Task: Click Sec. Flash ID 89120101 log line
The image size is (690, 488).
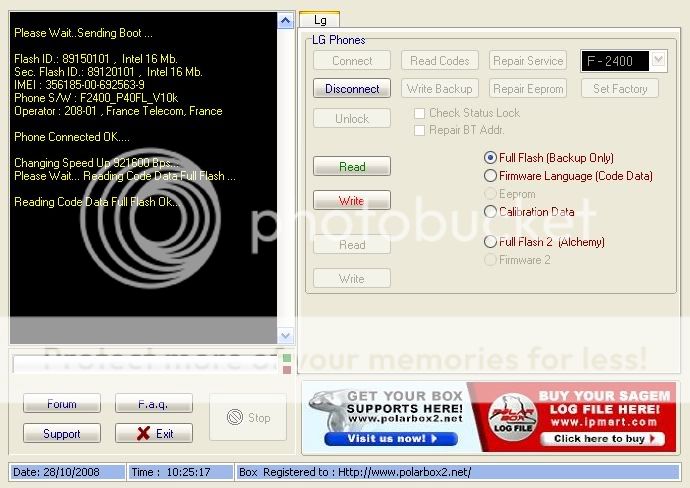Action: click(108, 72)
